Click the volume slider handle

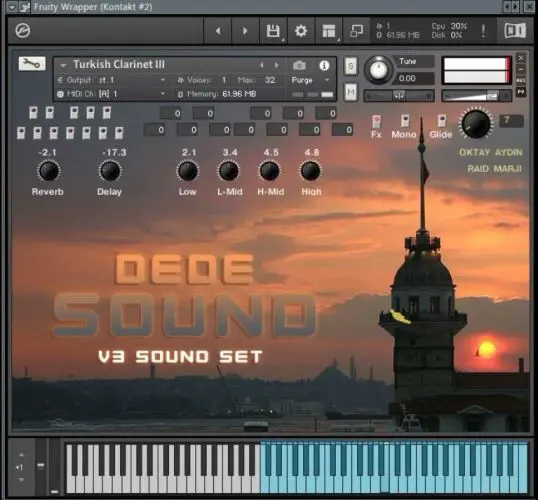[x=493, y=96]
